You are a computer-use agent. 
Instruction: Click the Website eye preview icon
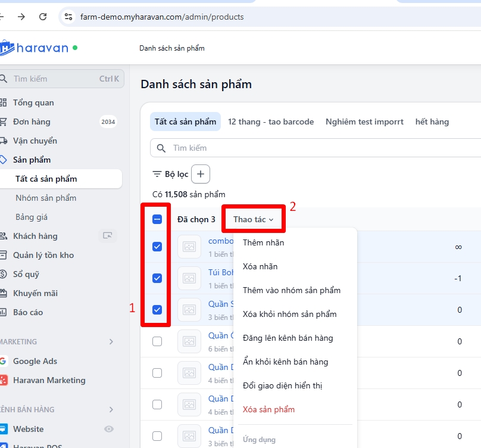coord(109,429)
